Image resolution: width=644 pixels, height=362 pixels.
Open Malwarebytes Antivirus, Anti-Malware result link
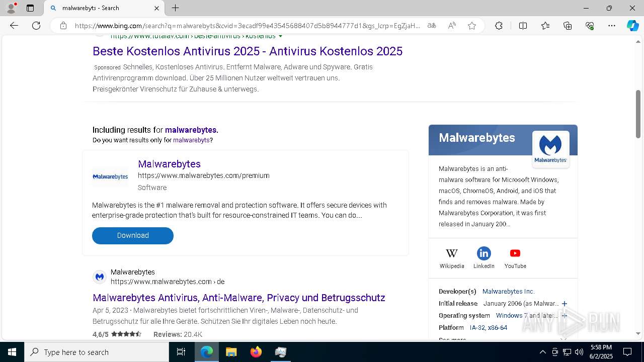pos(239,298)
